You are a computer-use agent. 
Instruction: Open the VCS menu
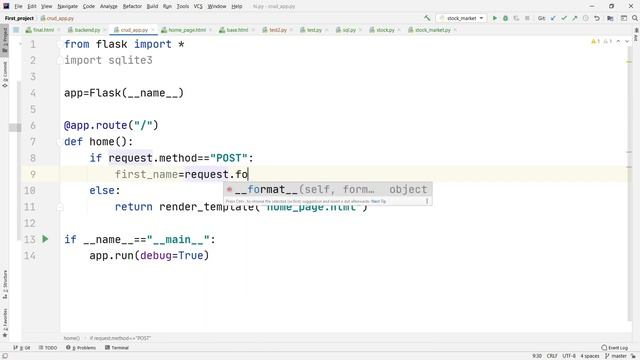tap(198, 7)
